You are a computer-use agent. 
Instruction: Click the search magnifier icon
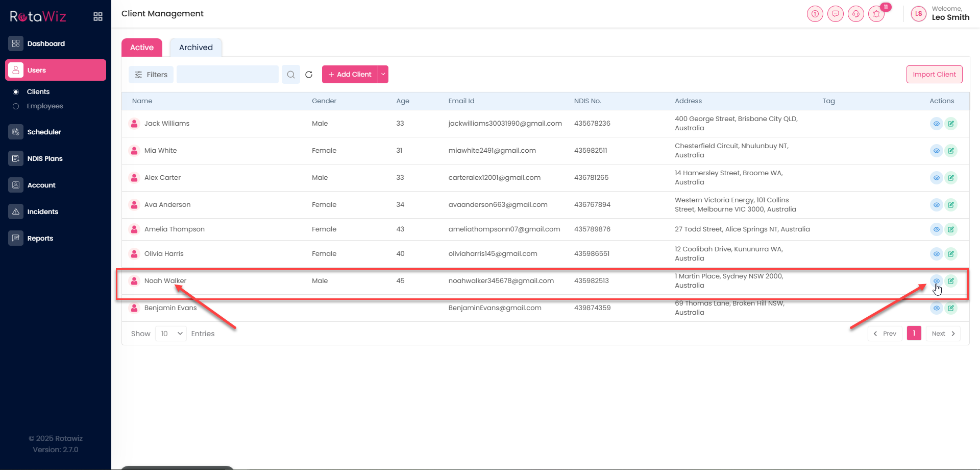[x=290, y=75]
